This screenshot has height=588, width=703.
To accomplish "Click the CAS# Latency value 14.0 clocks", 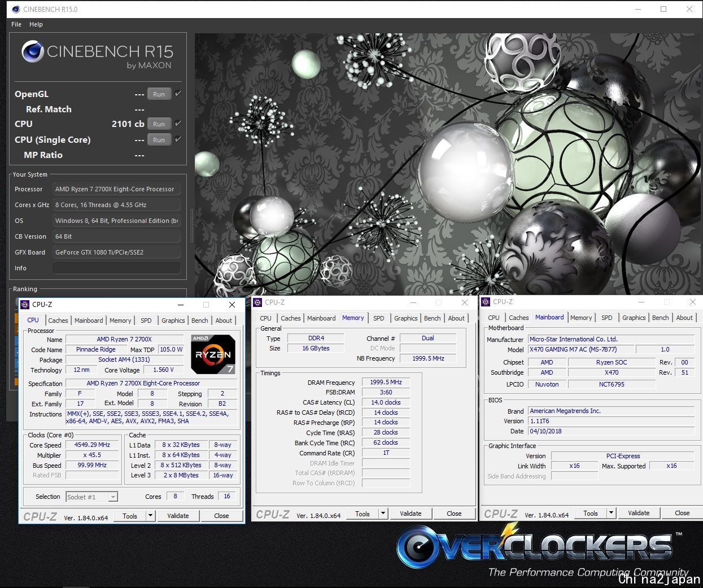I will coord(386,402).
